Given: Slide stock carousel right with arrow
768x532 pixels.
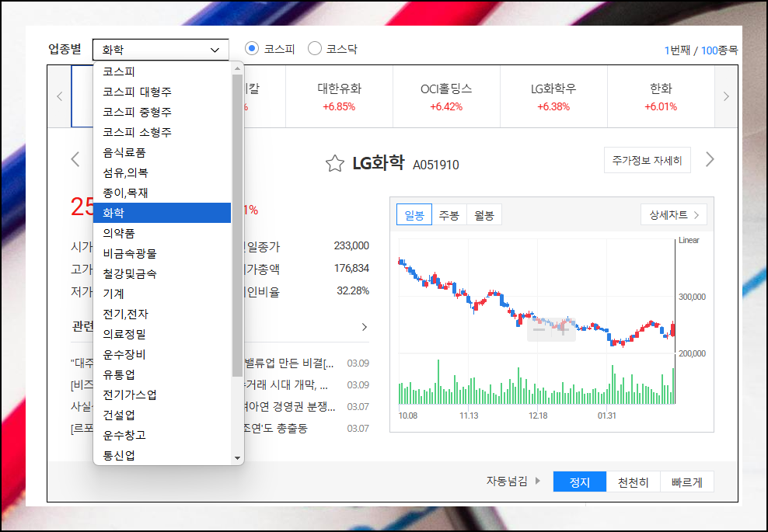Looking at the screenshot, I should click(726, 96).
